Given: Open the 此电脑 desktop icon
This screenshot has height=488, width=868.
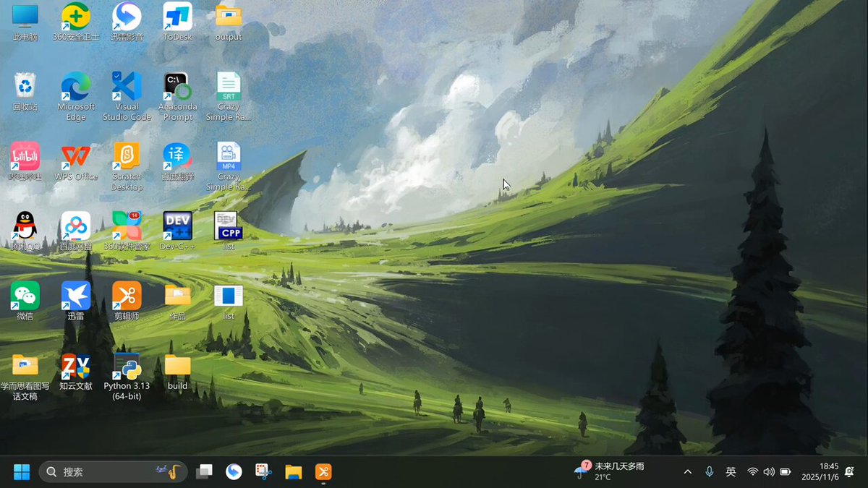Looking at the screenshot, I should click(25, 22).
